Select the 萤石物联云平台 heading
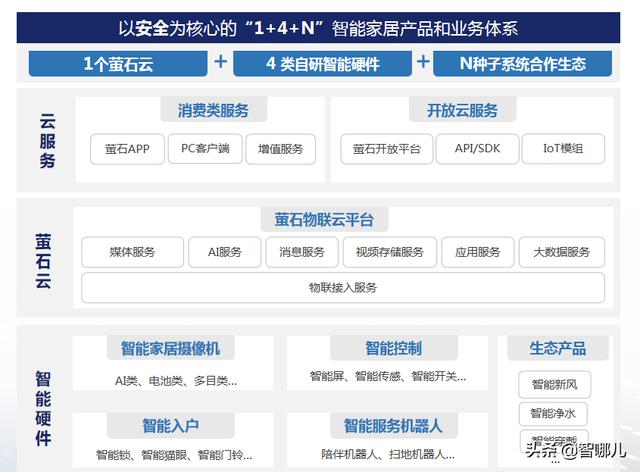This screenshot has width=640, height=472. [324, 219]
